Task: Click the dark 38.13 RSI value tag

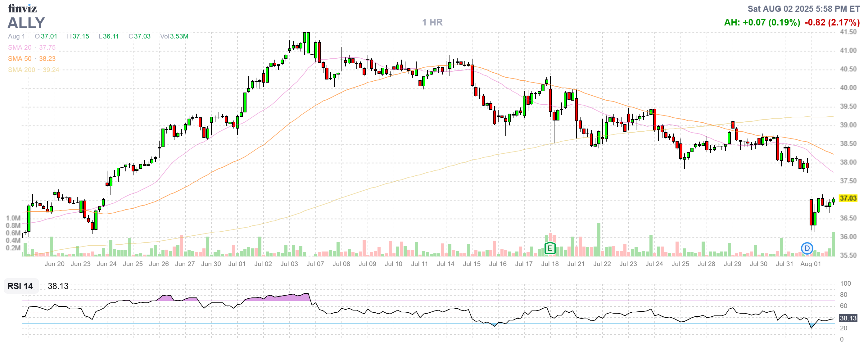Action: click(848, 318)
